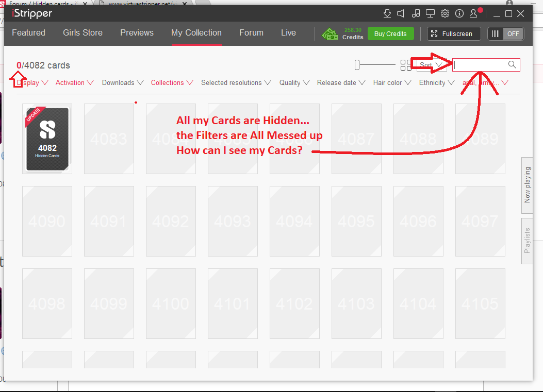Expand the Release date filter
The image size is (543, 392).
click(341, 83)
